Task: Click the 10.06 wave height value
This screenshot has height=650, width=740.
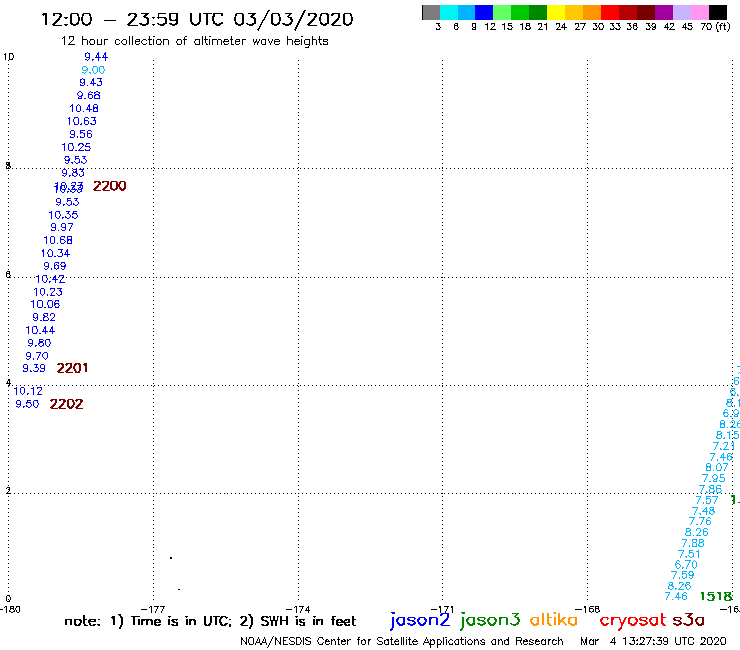Action: coord(45,304)
